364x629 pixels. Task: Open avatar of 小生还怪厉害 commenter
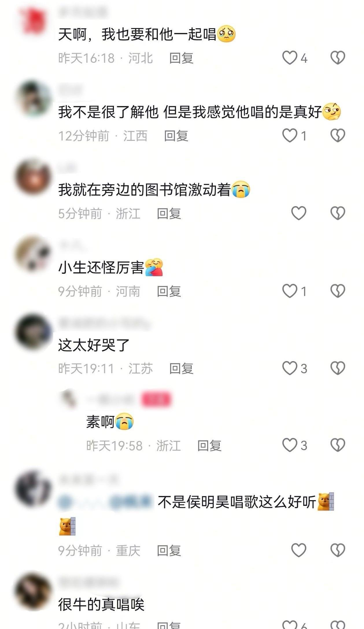pyautogui.click(x=33, y=254)
